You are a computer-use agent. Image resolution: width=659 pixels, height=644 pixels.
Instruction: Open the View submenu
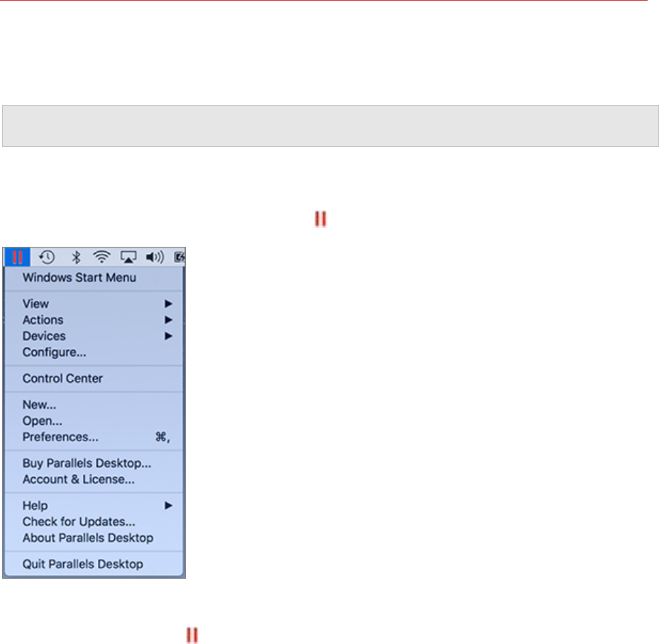coord(94,304)
